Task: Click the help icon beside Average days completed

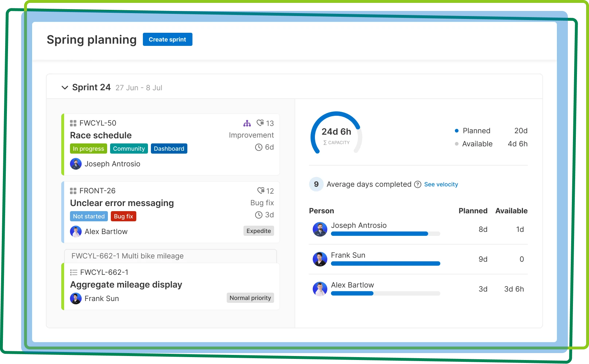Action: (x=418, y=184)
